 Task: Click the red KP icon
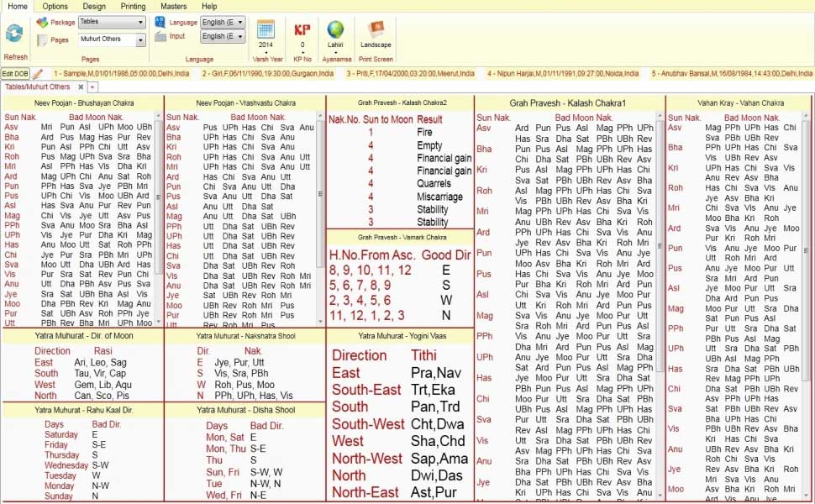point(302,29)
